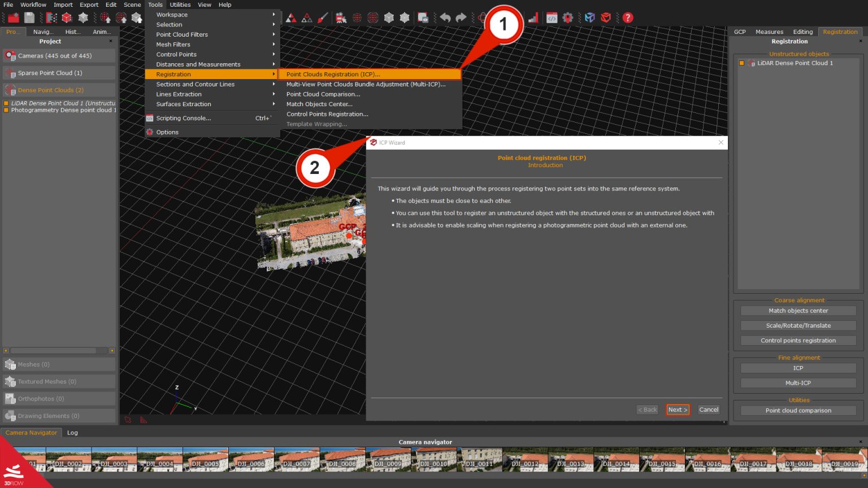
Task: Toggle the checkbox under Unstructured objects
Action: pyautogui.click(x=740, y=63)
